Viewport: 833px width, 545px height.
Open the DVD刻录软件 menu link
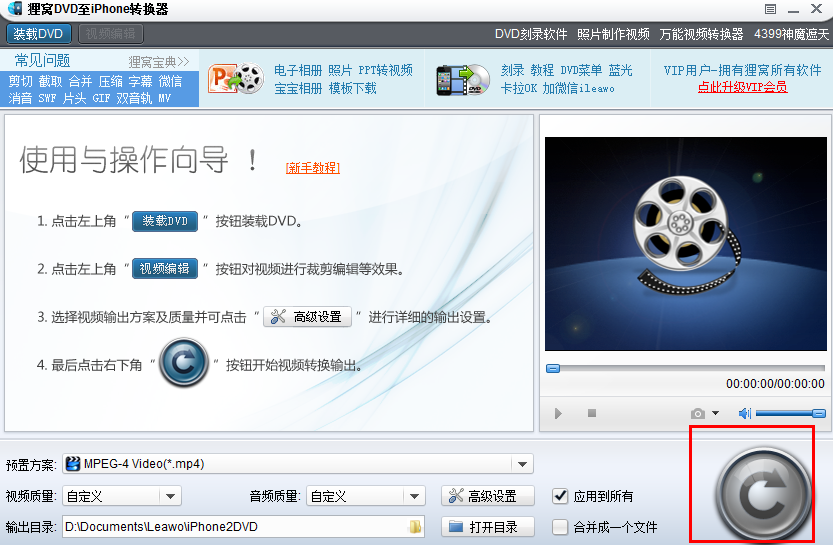[x=531, y=35]
